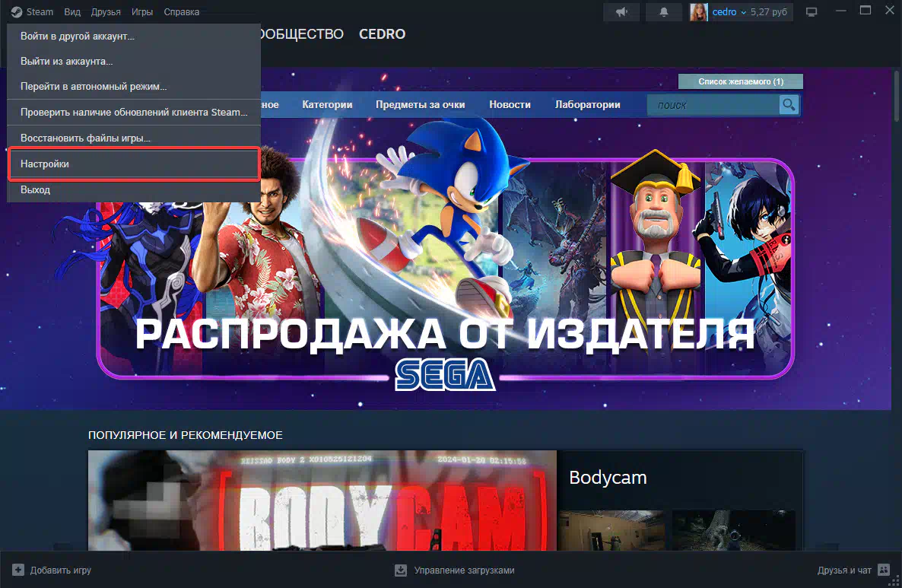Open the Друзья menu
The height and width of the screenshot is (588, 902).
tap(106, 11)
